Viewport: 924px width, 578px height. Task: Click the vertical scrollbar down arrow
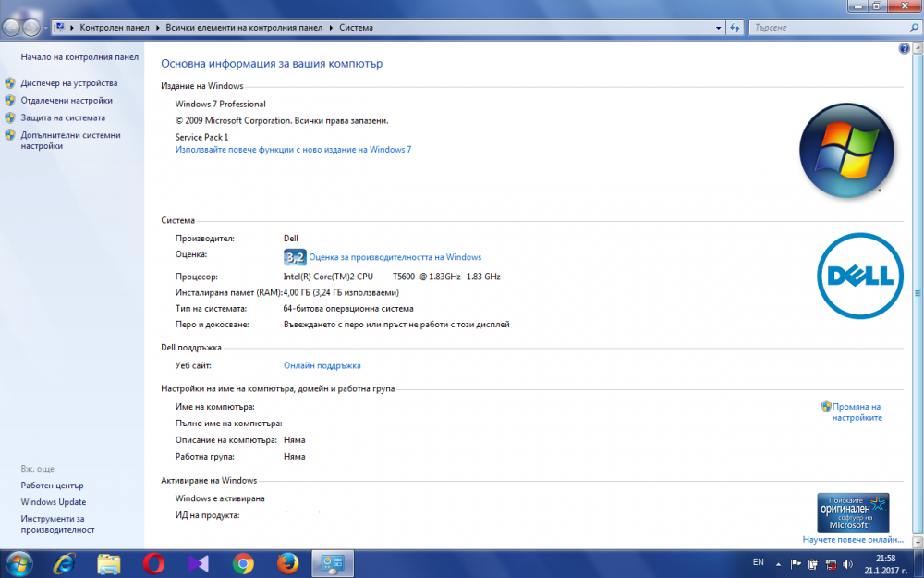click(918, 541)
